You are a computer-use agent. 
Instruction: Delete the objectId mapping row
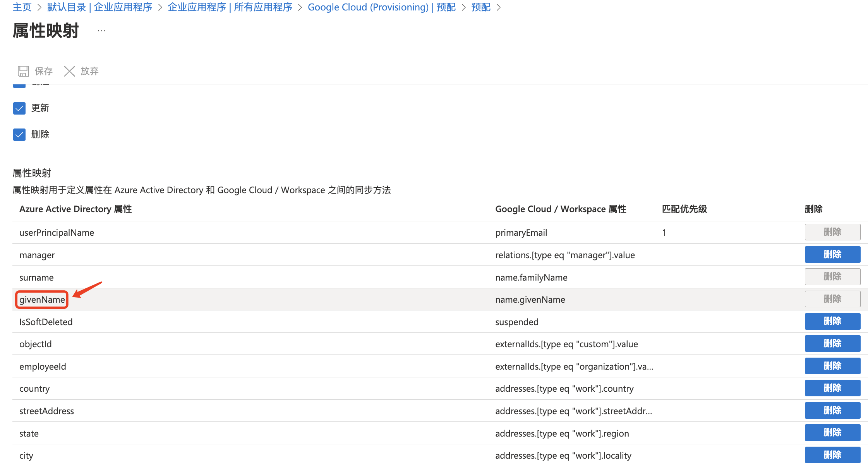click(x=832, y=343)
